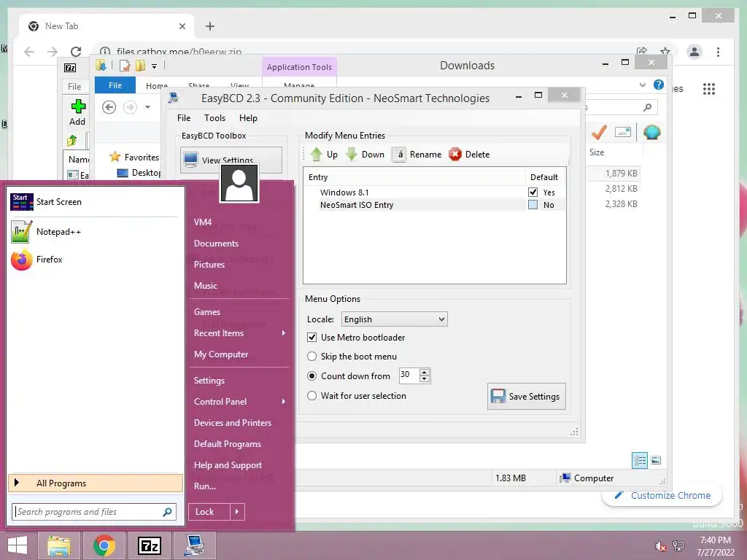Open EasyBCD File menu
The height and width of the screenshot is (560, 747).
[184, 118]
